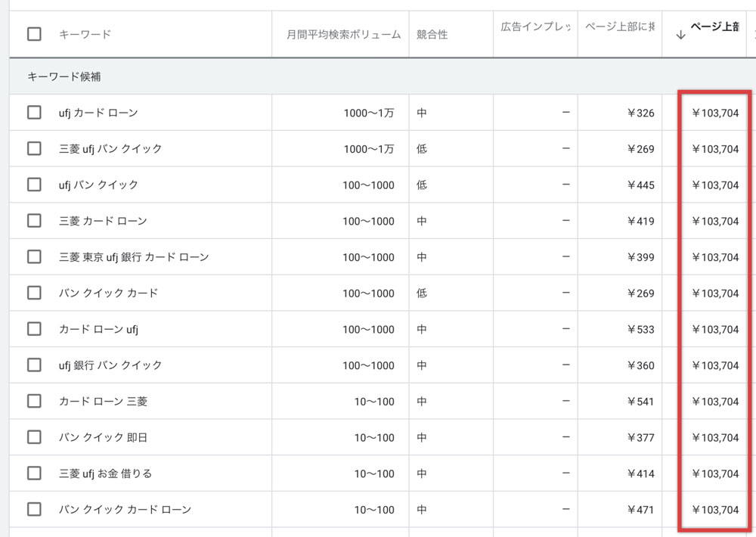Click keyword text バン クイック 即日
Viewport: 756px width, 537px height.
[x=103, y=438]
